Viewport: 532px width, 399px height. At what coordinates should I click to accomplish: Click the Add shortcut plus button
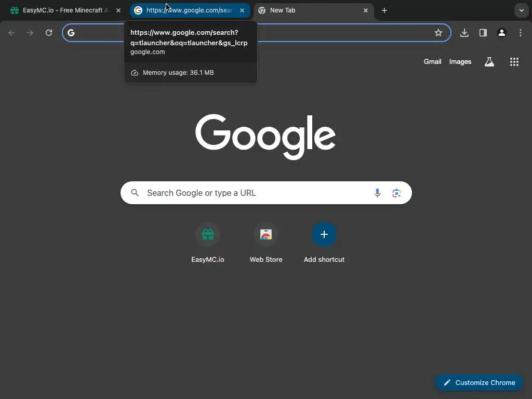tap(324, 234)
